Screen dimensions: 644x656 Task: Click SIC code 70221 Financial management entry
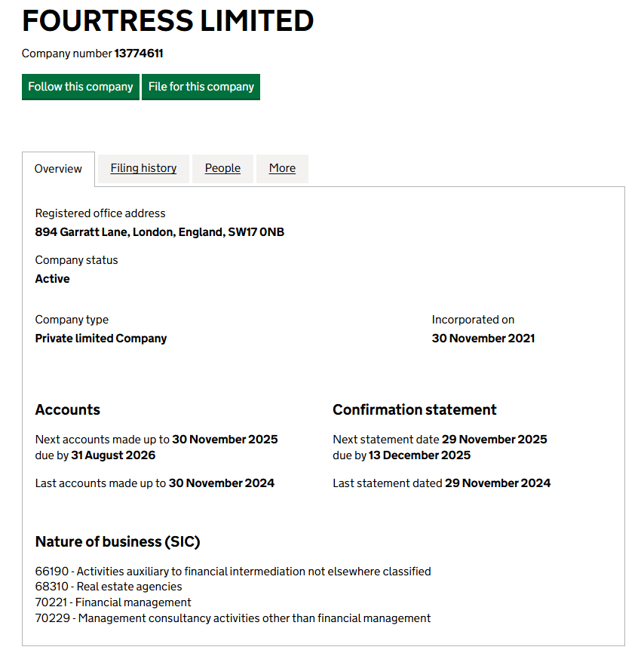pos(113,602)
